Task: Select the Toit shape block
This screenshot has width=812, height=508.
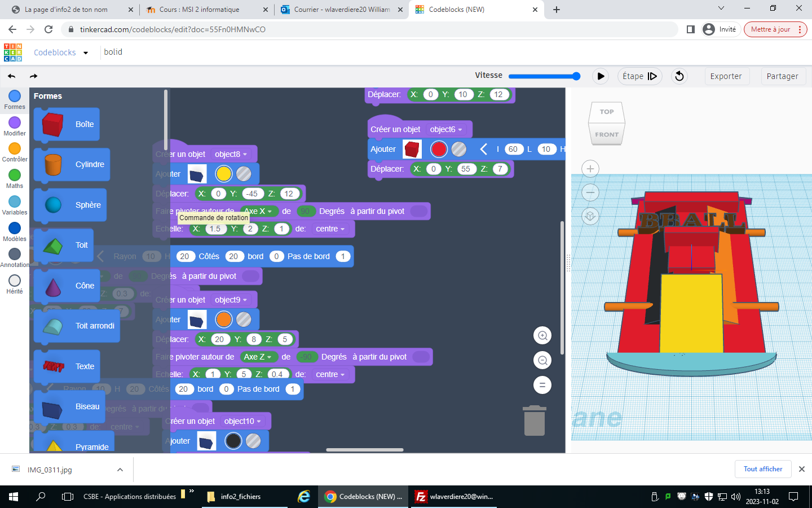Action: (64, 246)
